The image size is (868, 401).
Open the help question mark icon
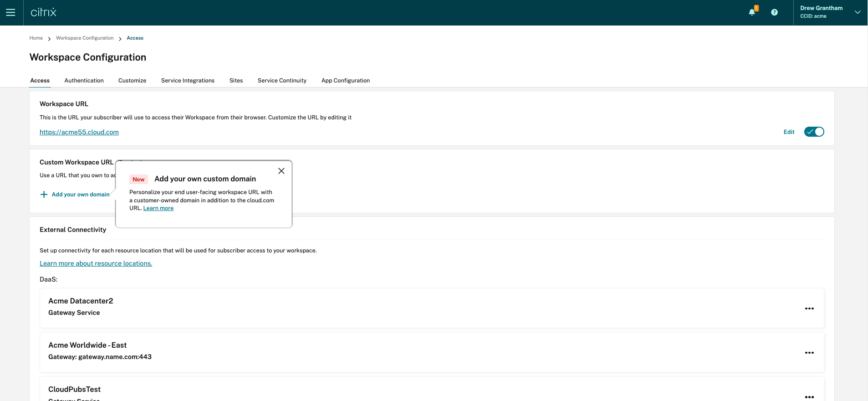click(x=774, y=12)
